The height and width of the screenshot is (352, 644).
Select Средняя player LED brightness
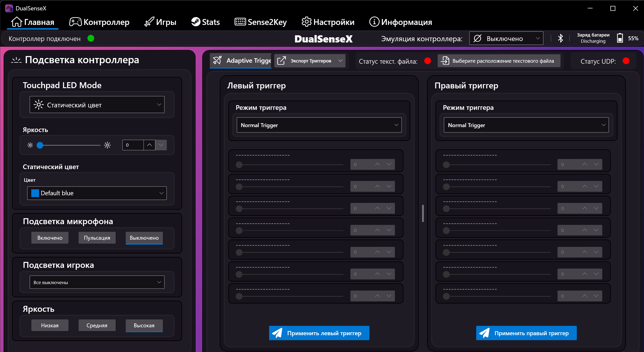click(97, 325)
